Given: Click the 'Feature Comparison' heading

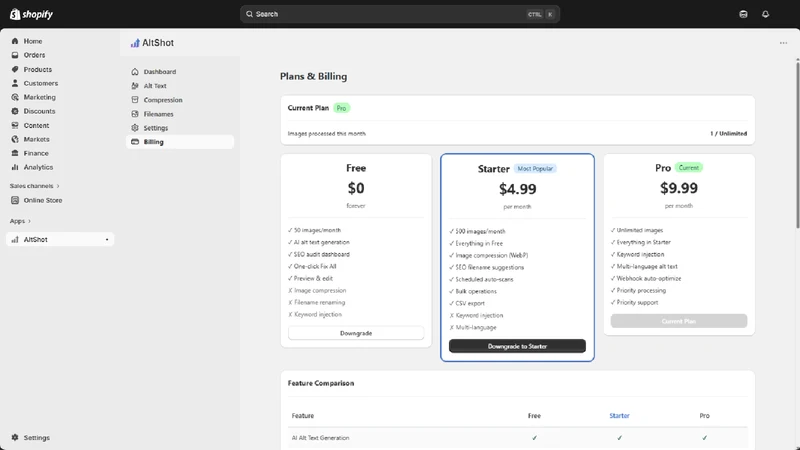Looking at the screenshot, I should coord(321,383).
